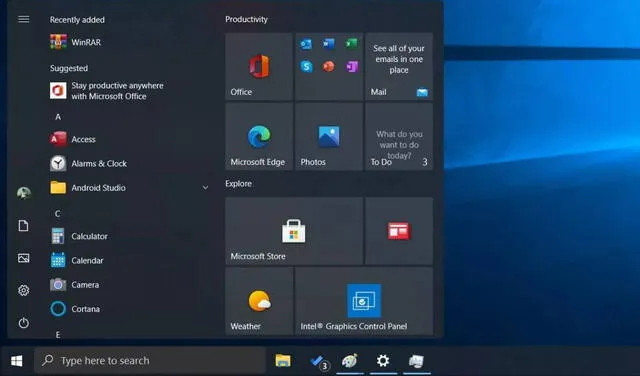The height and width of the screenshot is (376, 640).
Task: Click the Windows Start button
Action: pyautogui.click(x=17, y=361)
